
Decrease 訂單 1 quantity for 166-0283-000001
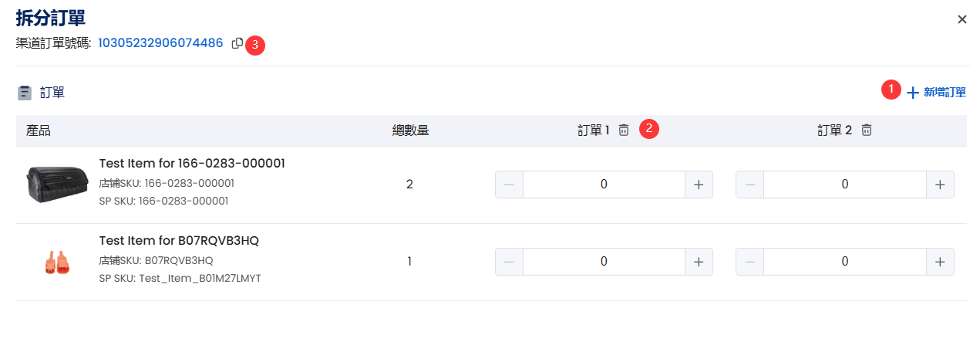(x=509, y=185)
